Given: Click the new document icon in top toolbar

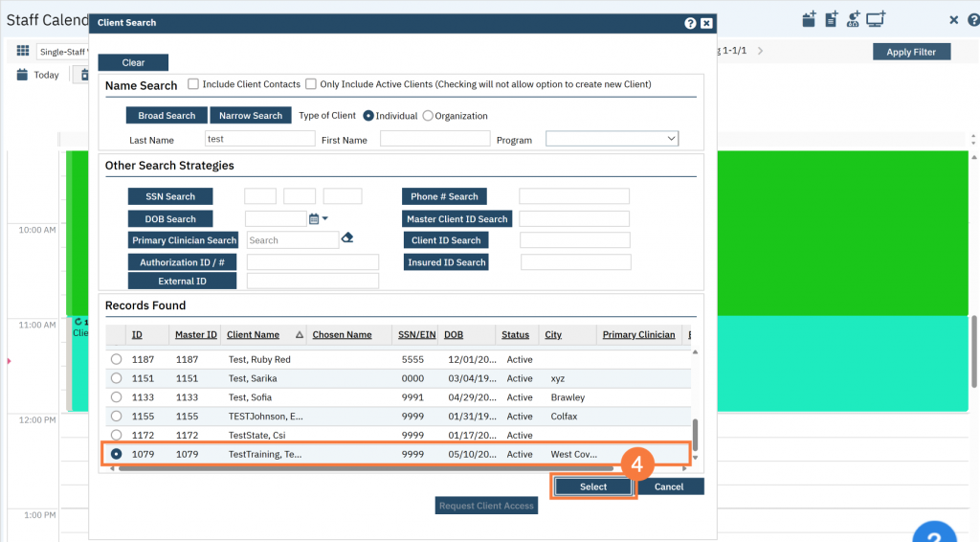Looking at the screenshot, I should pyautogui.click(x=831, y=19).
